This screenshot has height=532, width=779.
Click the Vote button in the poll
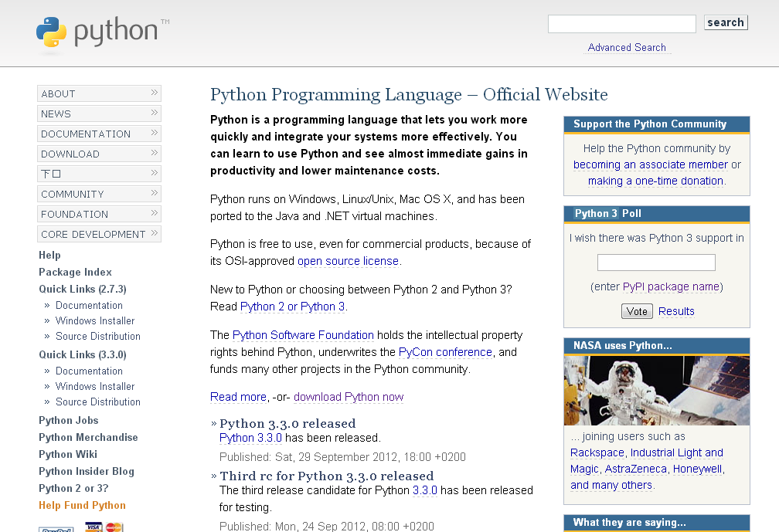click(637, 311)
